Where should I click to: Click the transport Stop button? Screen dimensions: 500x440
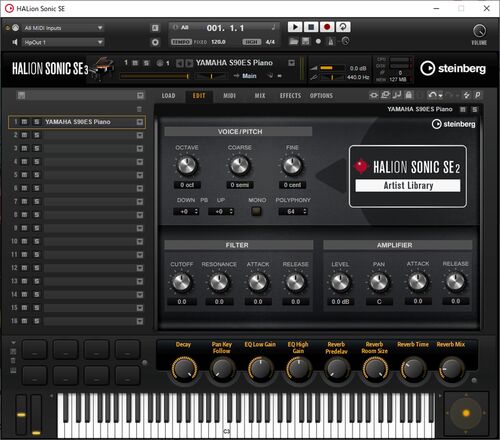[311, 27]
